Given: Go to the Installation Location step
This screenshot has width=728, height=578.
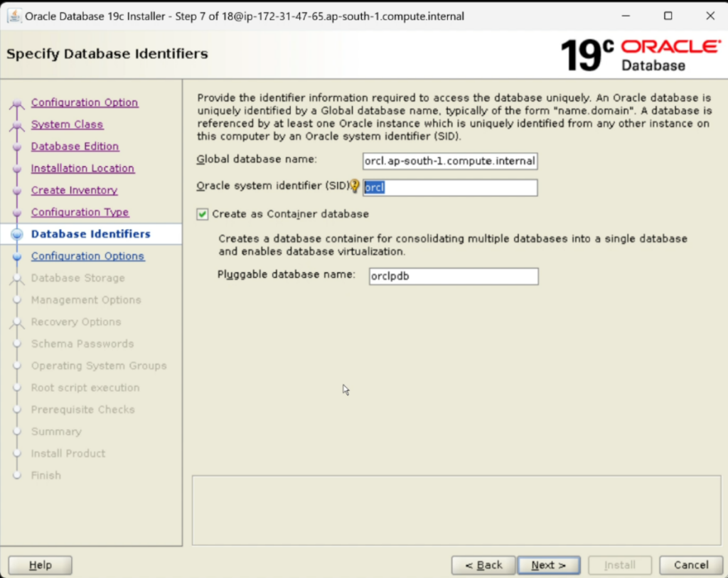Looking at the screenshot, I should (x=82, y=168).
